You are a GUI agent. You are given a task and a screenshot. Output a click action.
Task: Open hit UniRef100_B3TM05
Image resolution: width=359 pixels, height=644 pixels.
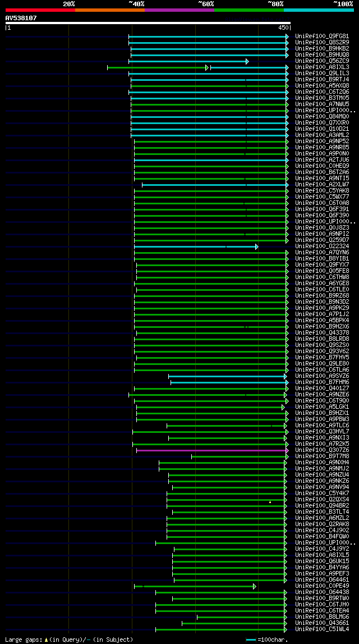click(x=322, y=98)
